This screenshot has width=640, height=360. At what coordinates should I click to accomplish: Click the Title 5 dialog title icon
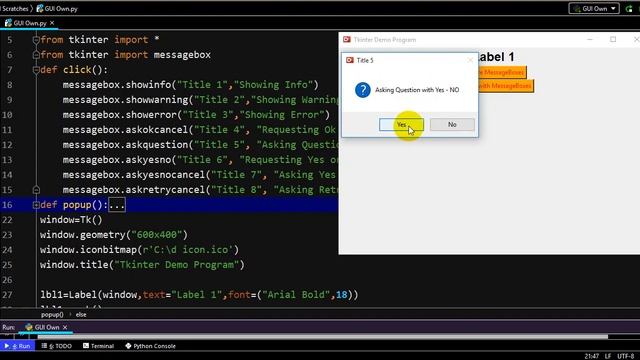pyautogui.click(x=350, y=60)
